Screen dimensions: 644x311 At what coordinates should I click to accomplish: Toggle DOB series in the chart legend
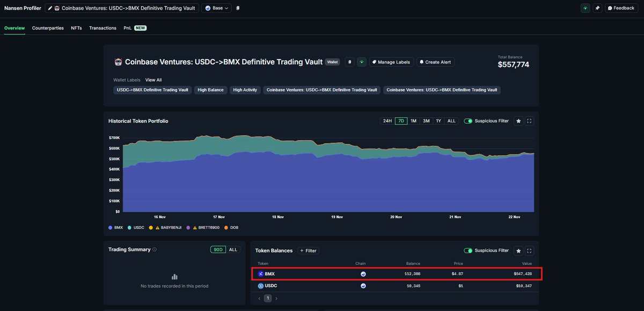[x=231, y=227]
